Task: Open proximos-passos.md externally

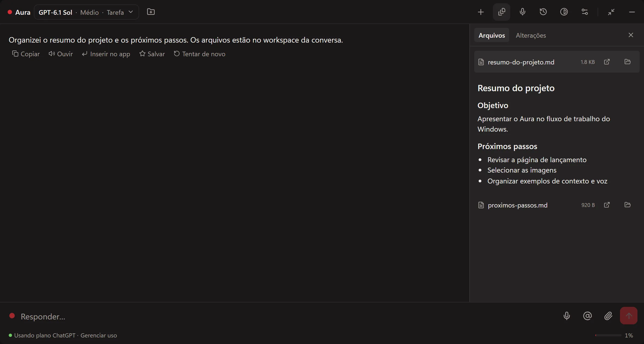Action: pos(607,205)
